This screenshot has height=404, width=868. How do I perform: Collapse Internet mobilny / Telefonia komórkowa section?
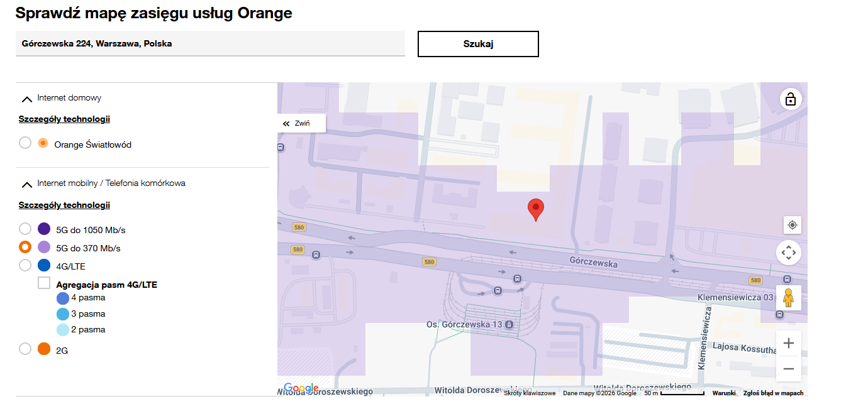(27, 184)
